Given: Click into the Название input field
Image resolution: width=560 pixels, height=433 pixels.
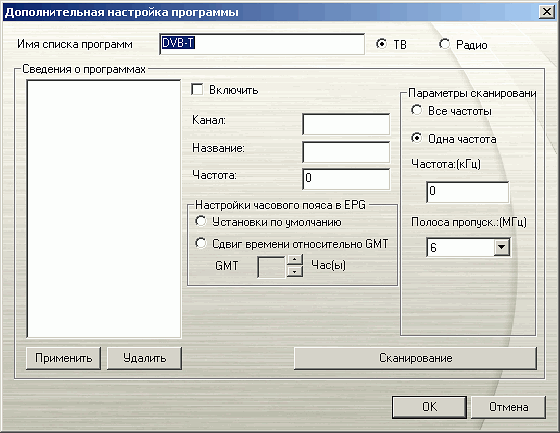Looking at the screenshot, I should 346,152.
